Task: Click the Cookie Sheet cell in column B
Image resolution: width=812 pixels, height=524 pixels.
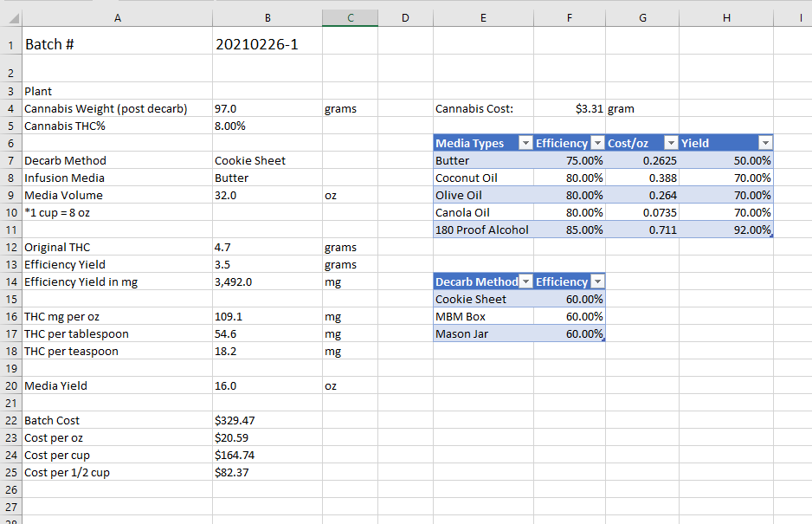Action: [x=267, y=161]
